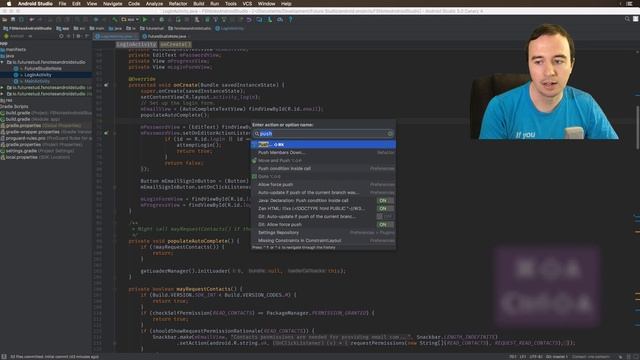Select LoginActivity in the project tree
This screenshot has width=640, height=360.
38,75
